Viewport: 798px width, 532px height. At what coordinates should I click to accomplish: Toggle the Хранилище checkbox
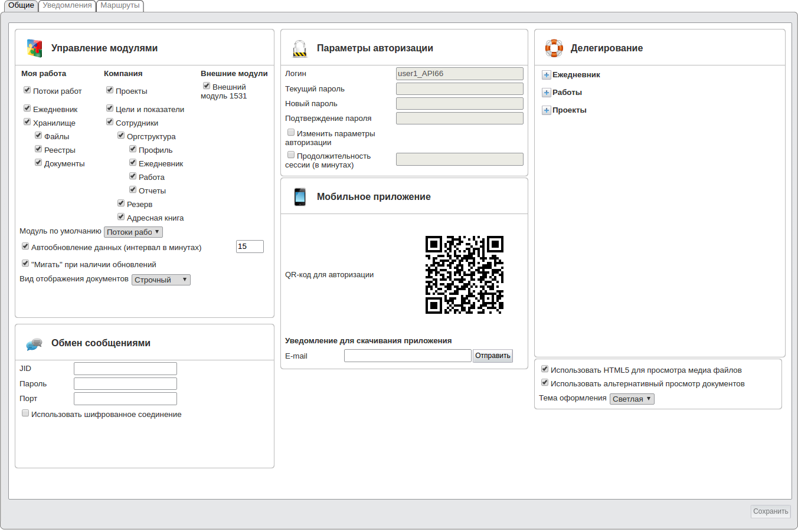tap(27, 121)
